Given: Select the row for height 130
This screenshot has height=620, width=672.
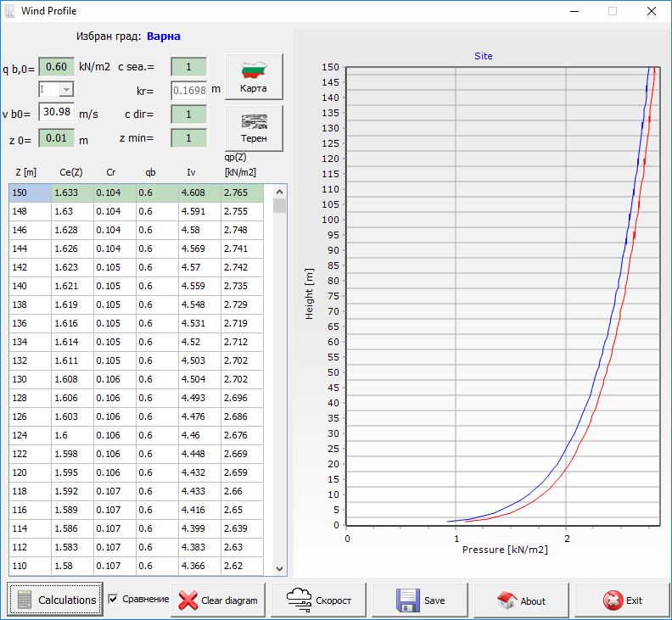Looking at the screenshot, I should [x=136, y=379].
